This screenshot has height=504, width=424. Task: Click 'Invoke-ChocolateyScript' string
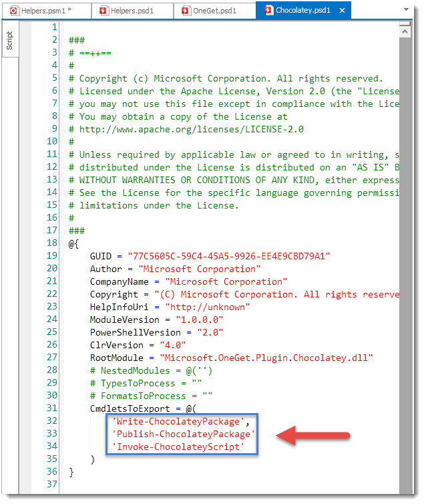[178, 447]
